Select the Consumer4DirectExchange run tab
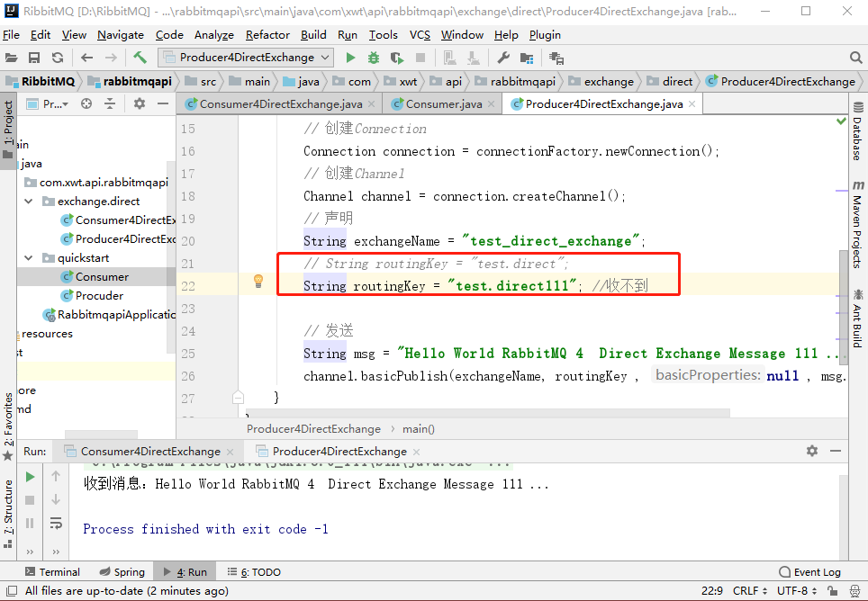 pos(150,451)
